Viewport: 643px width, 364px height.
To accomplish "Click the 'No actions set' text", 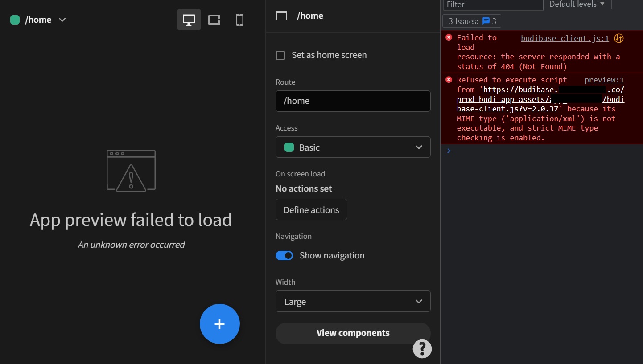I will [304, 188].
